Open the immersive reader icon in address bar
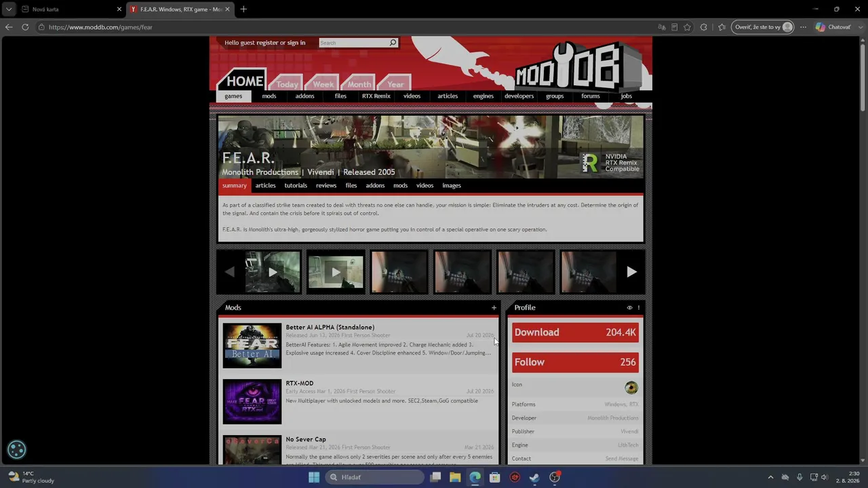868x488 pixels. (674, 27)
